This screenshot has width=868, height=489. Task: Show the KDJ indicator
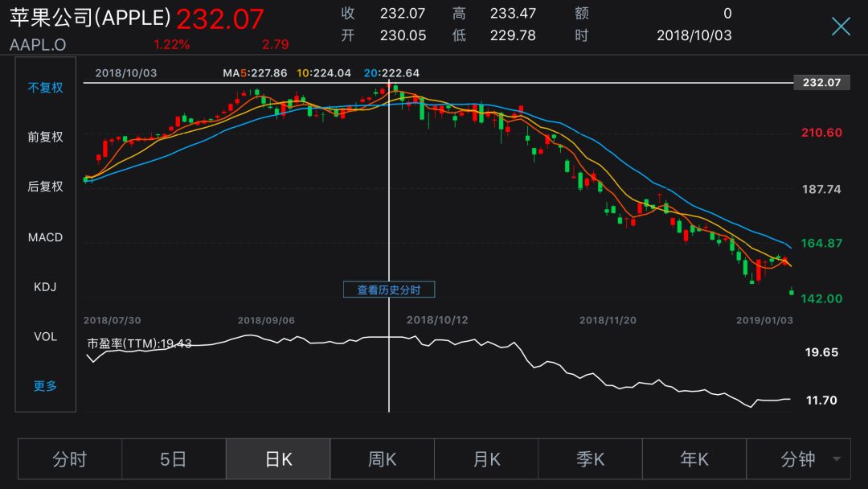point(46,287)
